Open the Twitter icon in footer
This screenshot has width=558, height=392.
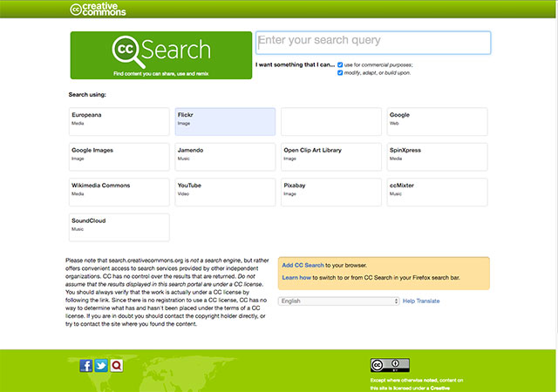[x=101, y=366]
